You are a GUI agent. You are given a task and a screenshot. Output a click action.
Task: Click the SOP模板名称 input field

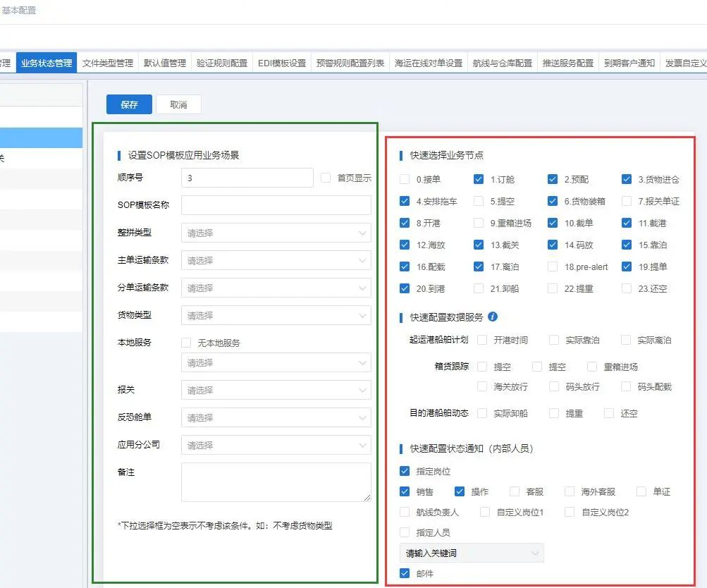[x=276, y=205]
